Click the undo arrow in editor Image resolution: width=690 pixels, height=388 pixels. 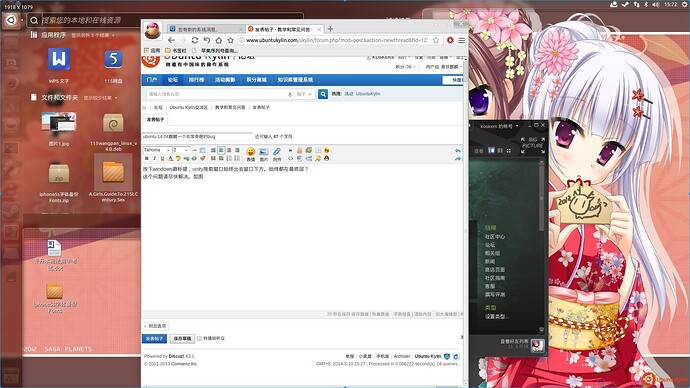point(458,151)
